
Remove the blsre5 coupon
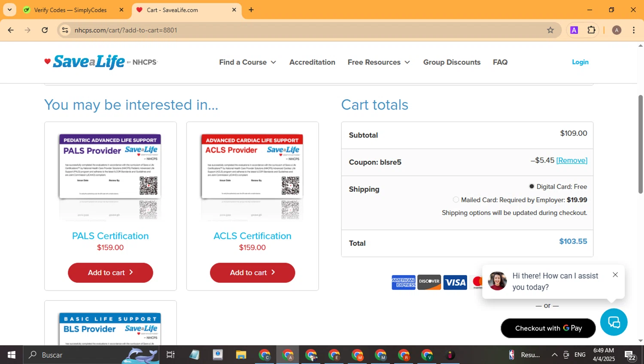click(571, 160)
